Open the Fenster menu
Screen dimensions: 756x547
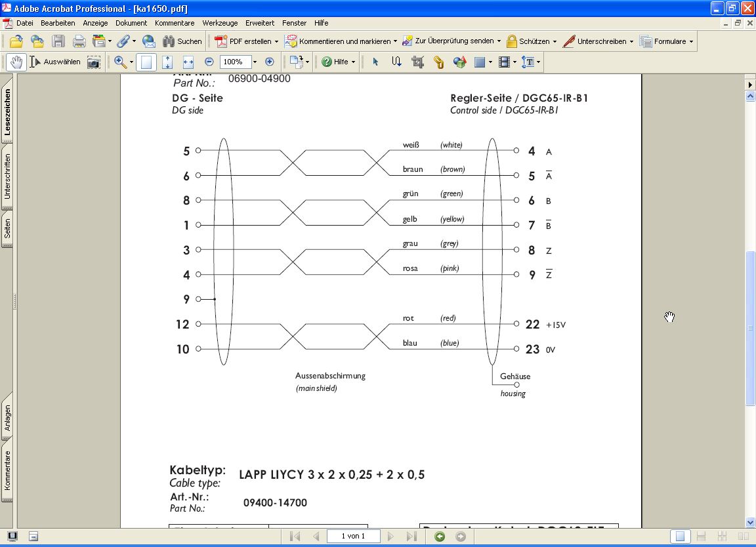click(x=294, y=23)
